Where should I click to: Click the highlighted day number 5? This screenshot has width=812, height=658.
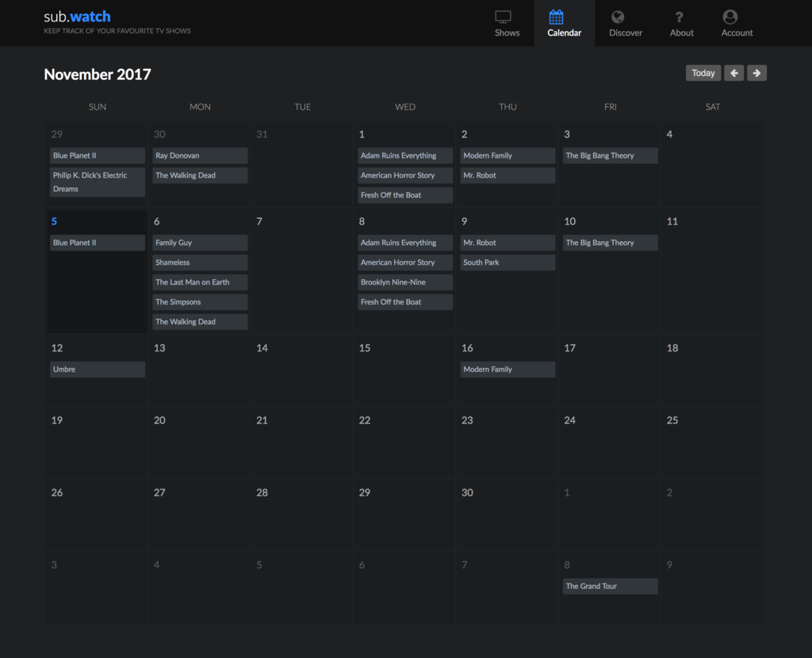coord(54,221)
